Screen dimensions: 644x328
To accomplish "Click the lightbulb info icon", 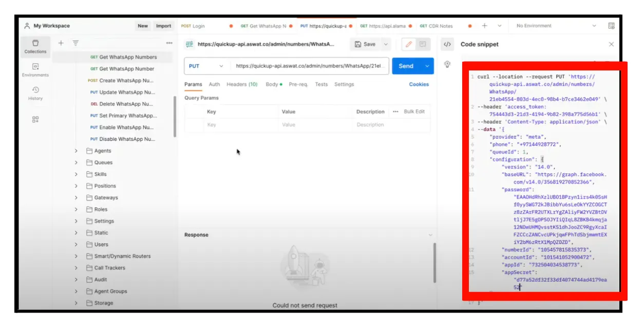I will [x=447, y=64].
